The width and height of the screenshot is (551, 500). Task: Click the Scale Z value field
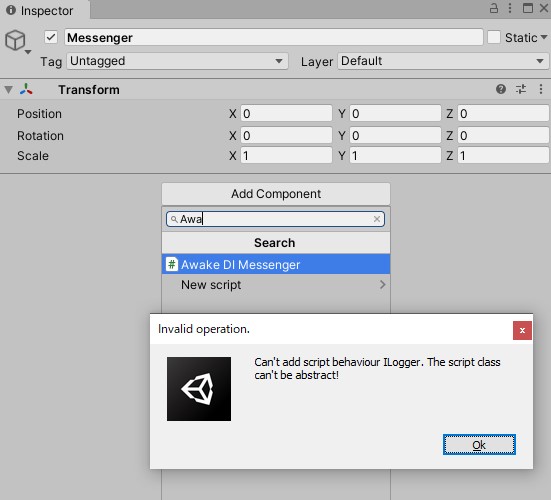click(x=503, y=155)
